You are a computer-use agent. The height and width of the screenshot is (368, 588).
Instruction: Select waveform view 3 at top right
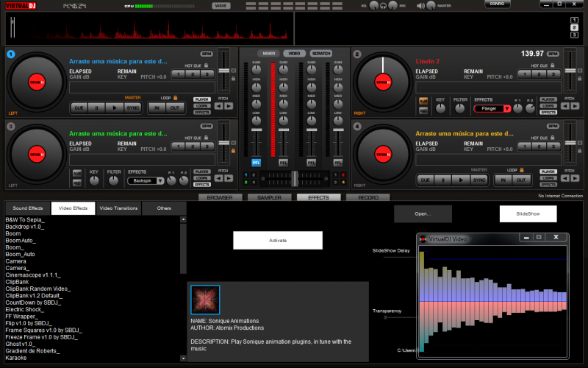pyautogui.click(x=574, y=35)
